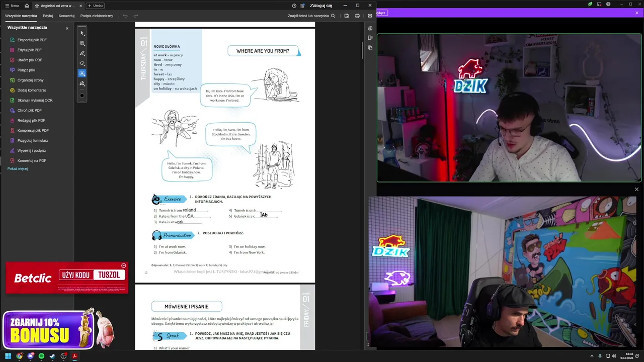The width and height of the screenshot is (644, 362).
Task: Click the Utwórz new tab button
Action: click(x=96, y=6)
